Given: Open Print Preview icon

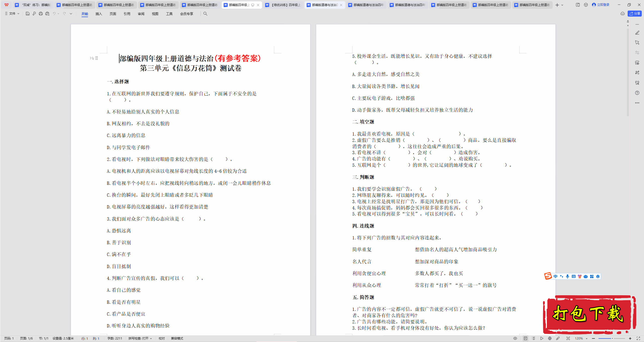Looking at the screenshot, I should click(x=47, y=14).
